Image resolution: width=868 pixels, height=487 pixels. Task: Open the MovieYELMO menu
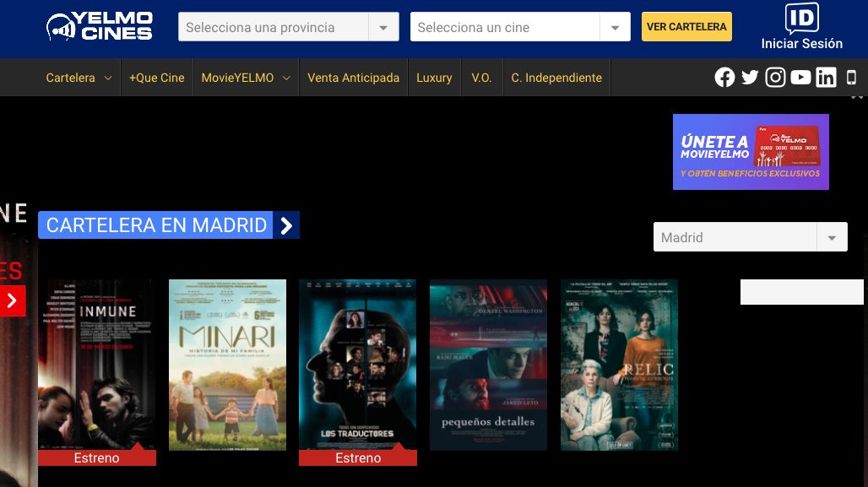tap(245, 78)
